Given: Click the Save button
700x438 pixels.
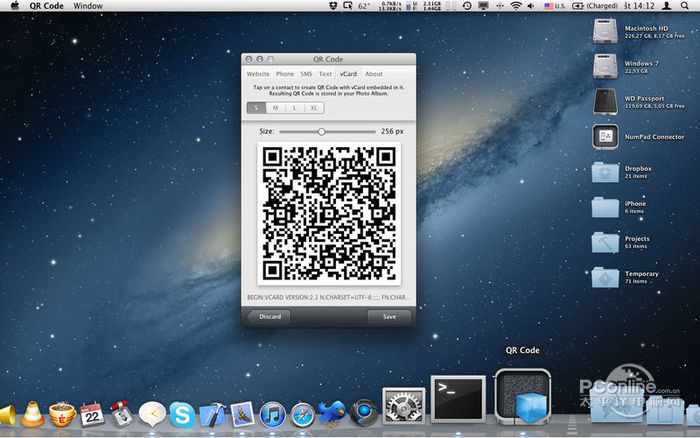Looking at the screenshot, I should click(x=389, y=317).
